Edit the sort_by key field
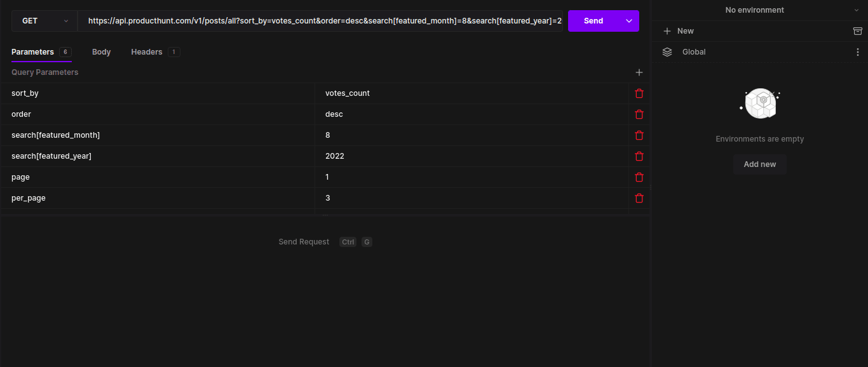This screenshot has height=367, width=868. click(x=158, y=93)
